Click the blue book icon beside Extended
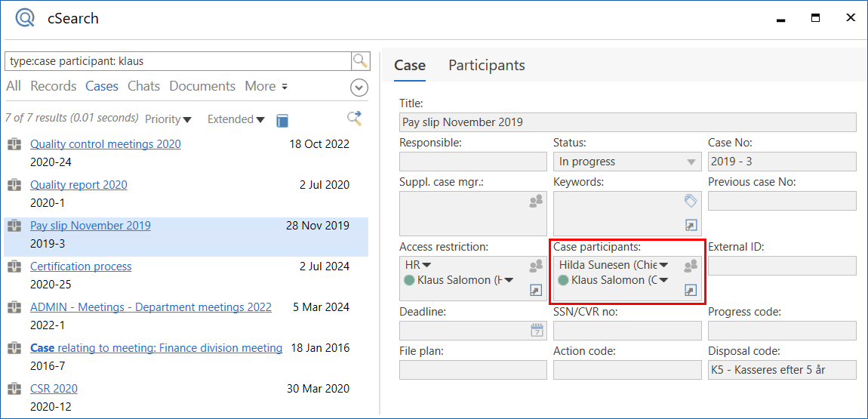 pyautogui.click(x=282, y=120)
